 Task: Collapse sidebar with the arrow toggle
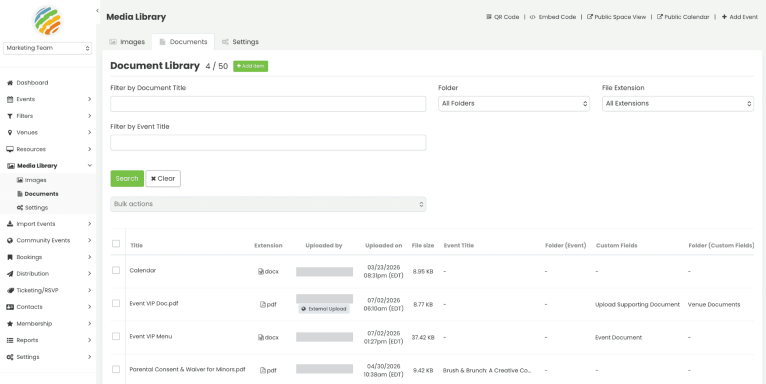click(x=97, y=11)
